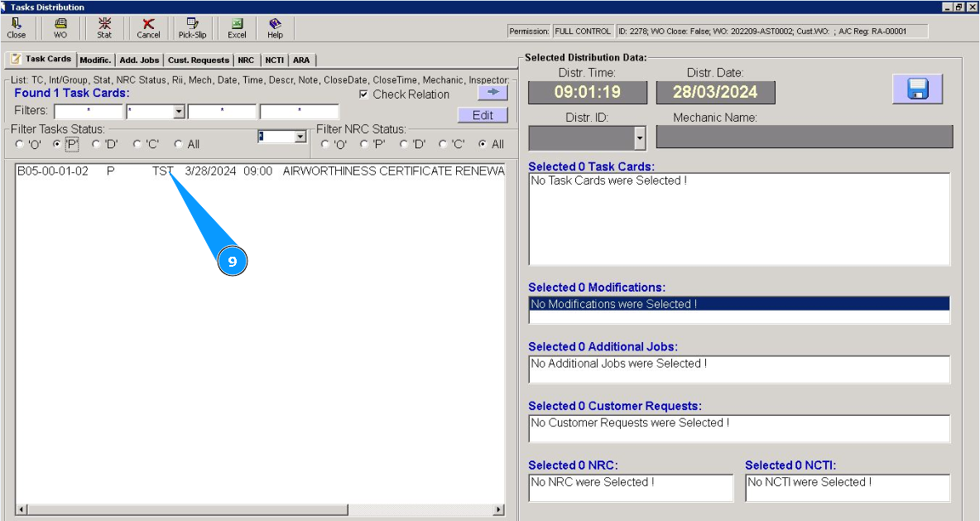
Task: Switch to the ARA tab
Action: point(301,60)
